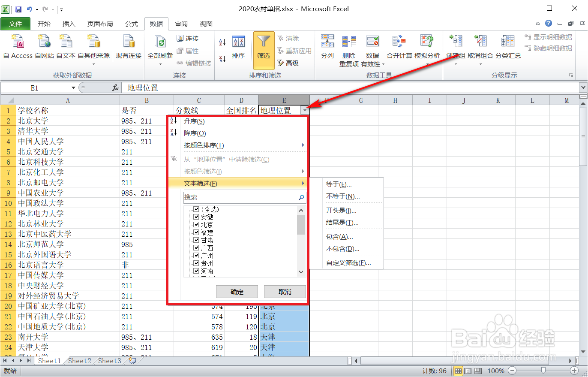Image resolution: width=588 pixels, height=377 pixels.
Task: Click the 分类汇总 (Subtotal) icon
Action: [x=507, y=47]
